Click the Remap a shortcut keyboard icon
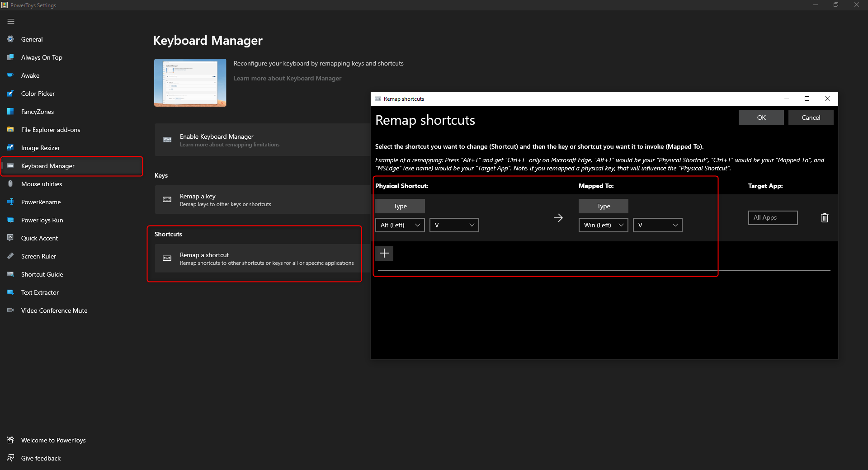Screen dimensions: 868x470 167,258
